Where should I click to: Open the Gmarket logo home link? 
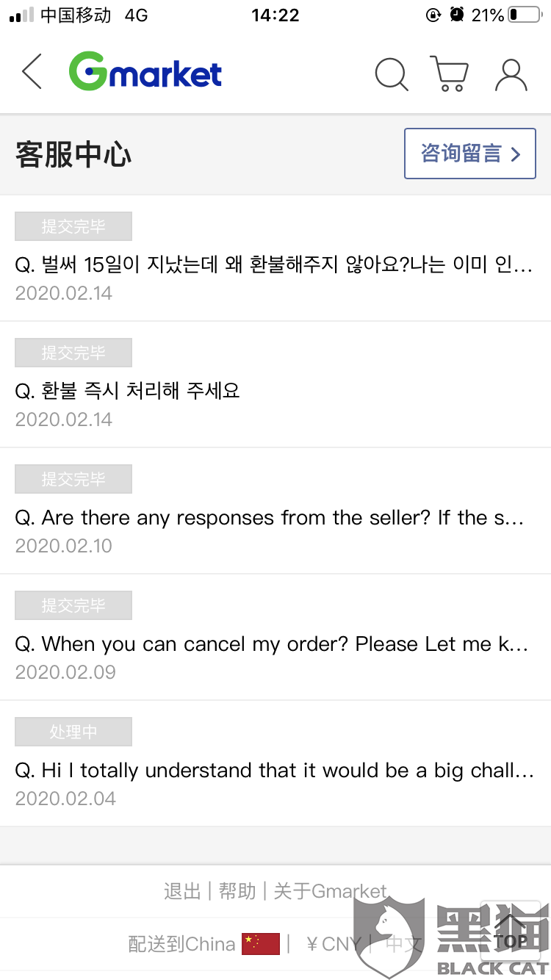145,72
